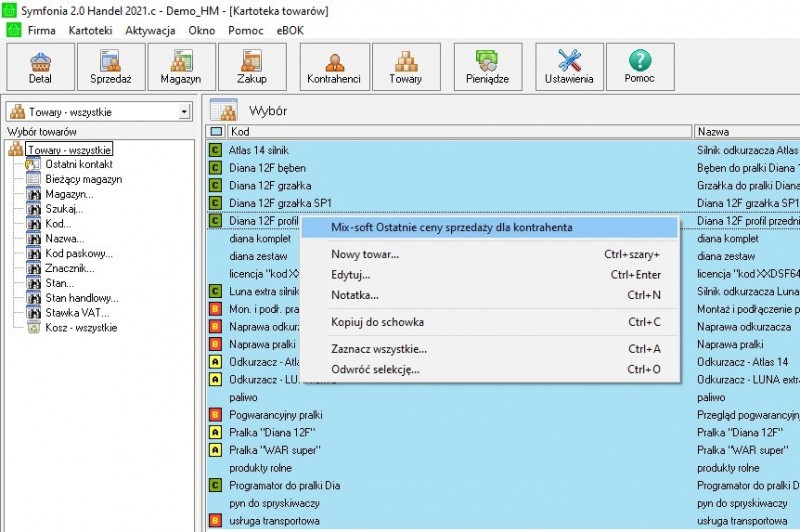Open the Firma menu

[41, 31]
